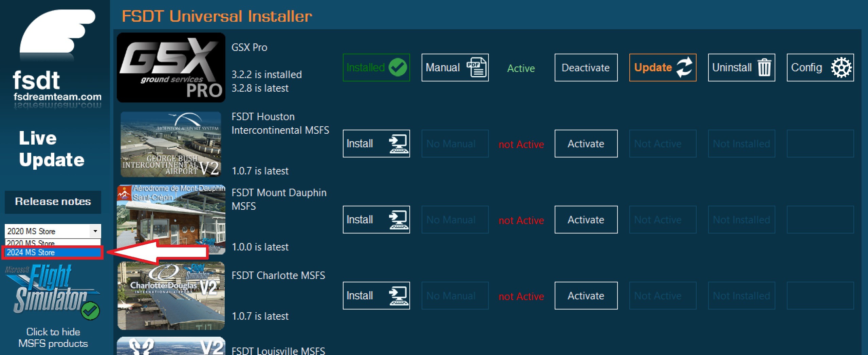Image resolution: width=868 pixels, height=355 pixels.
Task: Click Charlotte's red 'not Active' status
Action: [x=521, y=296]
